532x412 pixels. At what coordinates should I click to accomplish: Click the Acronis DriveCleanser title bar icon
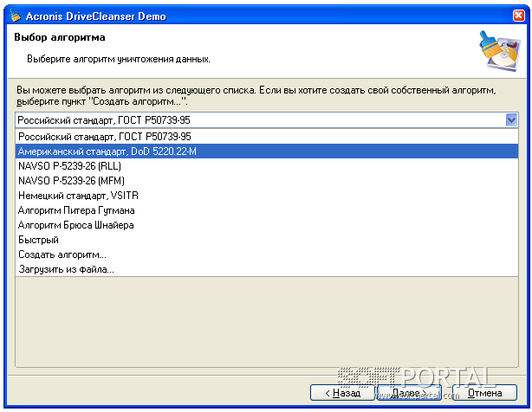click(15, 16)
